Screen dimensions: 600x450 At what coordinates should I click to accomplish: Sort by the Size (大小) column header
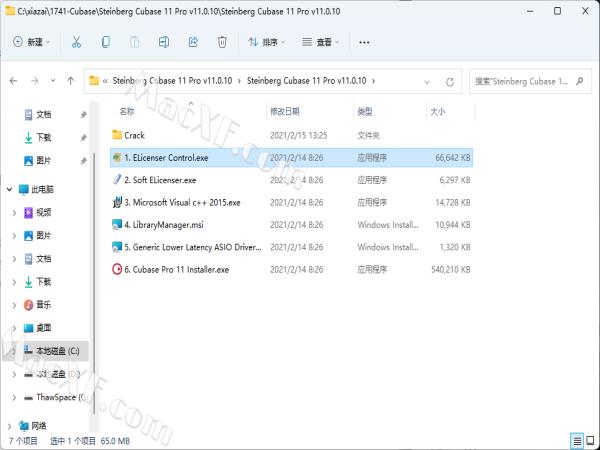[437, 111]
